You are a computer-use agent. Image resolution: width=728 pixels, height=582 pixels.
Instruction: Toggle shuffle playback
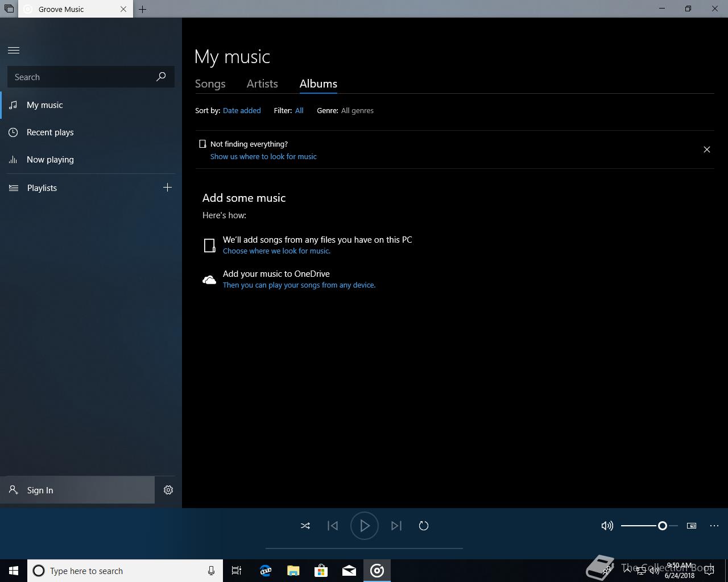[x=305, y=526]
